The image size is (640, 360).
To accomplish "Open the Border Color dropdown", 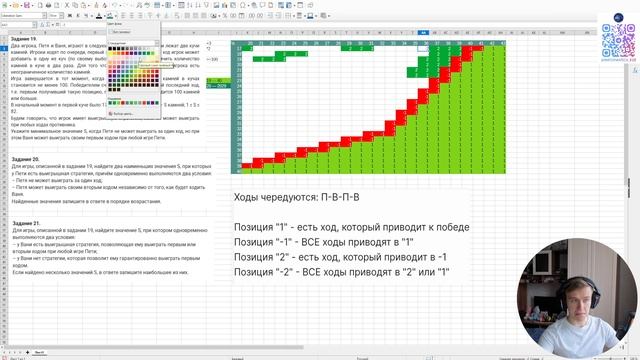I will [x=316, y=16].
